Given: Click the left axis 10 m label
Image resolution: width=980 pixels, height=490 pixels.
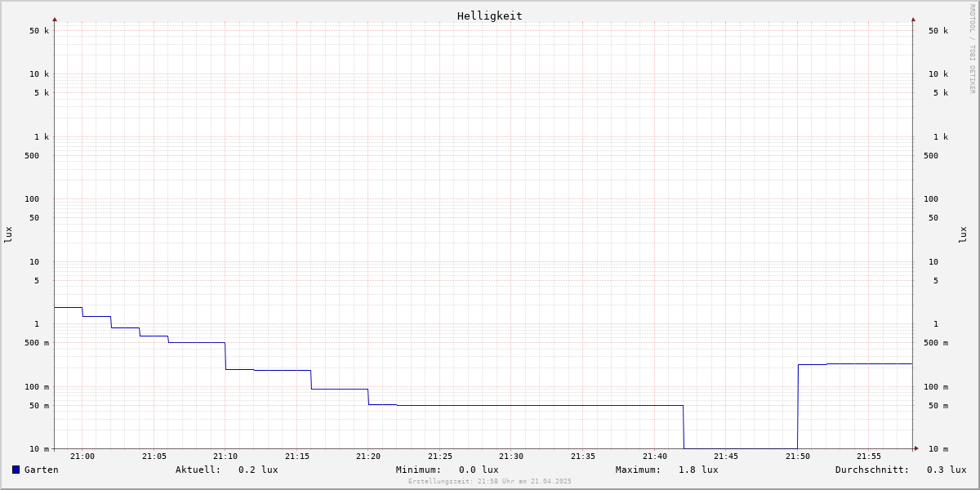Looking at the screenshot, I should pos(39,449).
